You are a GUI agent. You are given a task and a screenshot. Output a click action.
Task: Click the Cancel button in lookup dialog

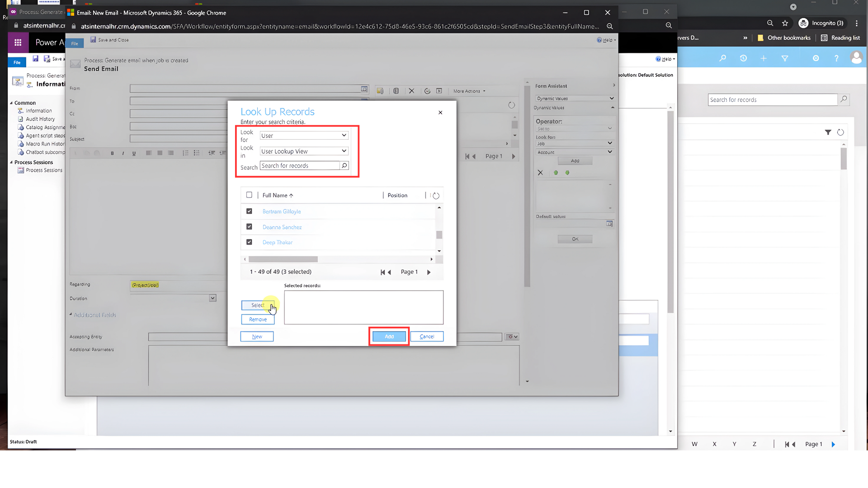point(427,337)
